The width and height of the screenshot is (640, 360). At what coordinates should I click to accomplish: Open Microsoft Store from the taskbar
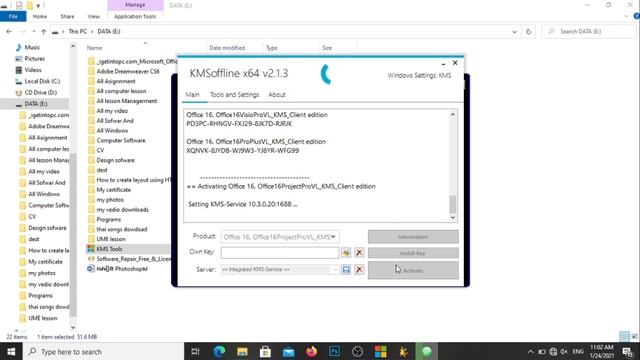pyautogui.click(x=265, y=351)
